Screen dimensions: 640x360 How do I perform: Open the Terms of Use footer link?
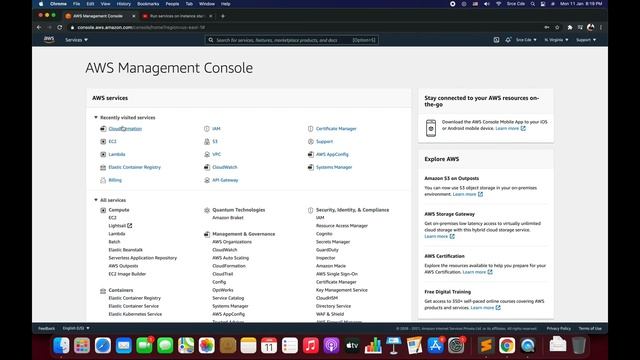point(590,329)
